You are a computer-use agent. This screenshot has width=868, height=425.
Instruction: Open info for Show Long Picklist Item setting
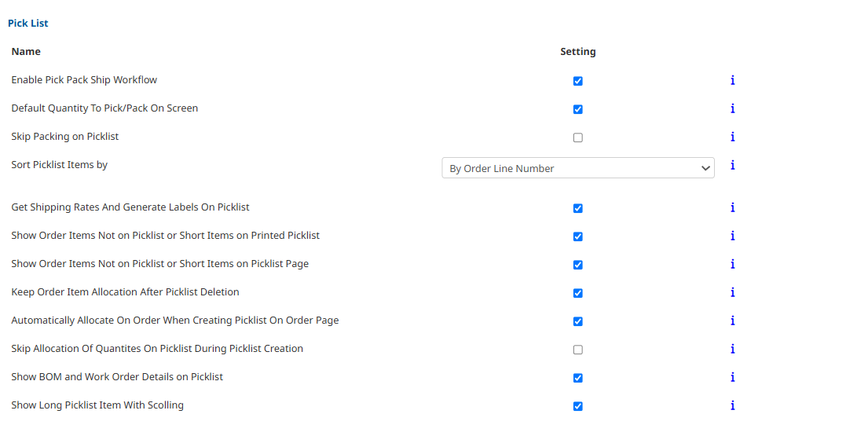[x=732, y=405]
